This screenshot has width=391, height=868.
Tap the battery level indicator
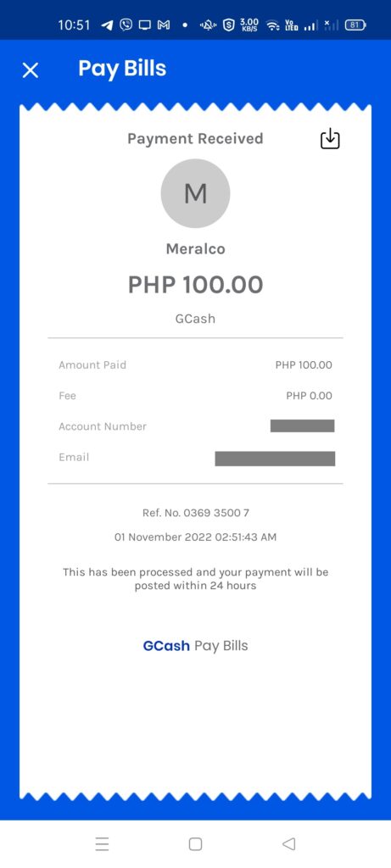pyautogui.click(x=355, y=25)
